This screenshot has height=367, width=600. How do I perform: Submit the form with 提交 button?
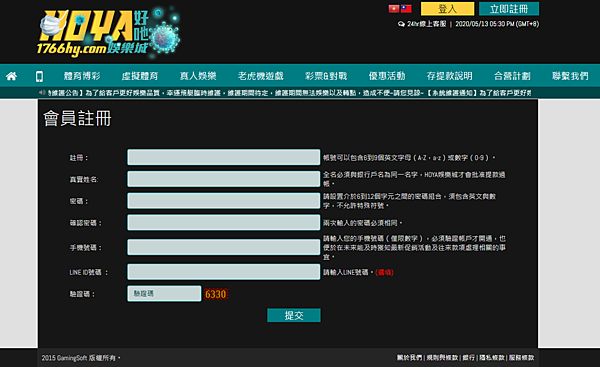coord(294,315)
